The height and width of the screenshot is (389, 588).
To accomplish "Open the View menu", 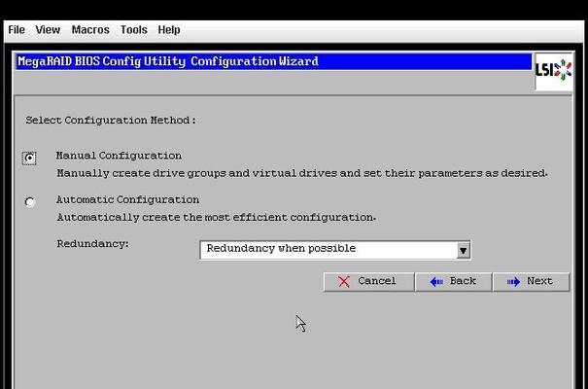I will click(x=48, y=29).
